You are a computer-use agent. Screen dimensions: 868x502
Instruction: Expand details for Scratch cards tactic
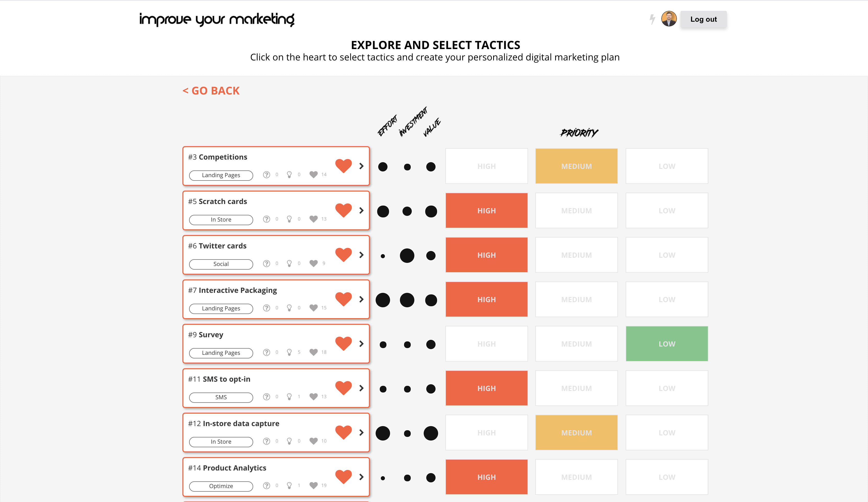click(361, 210)
